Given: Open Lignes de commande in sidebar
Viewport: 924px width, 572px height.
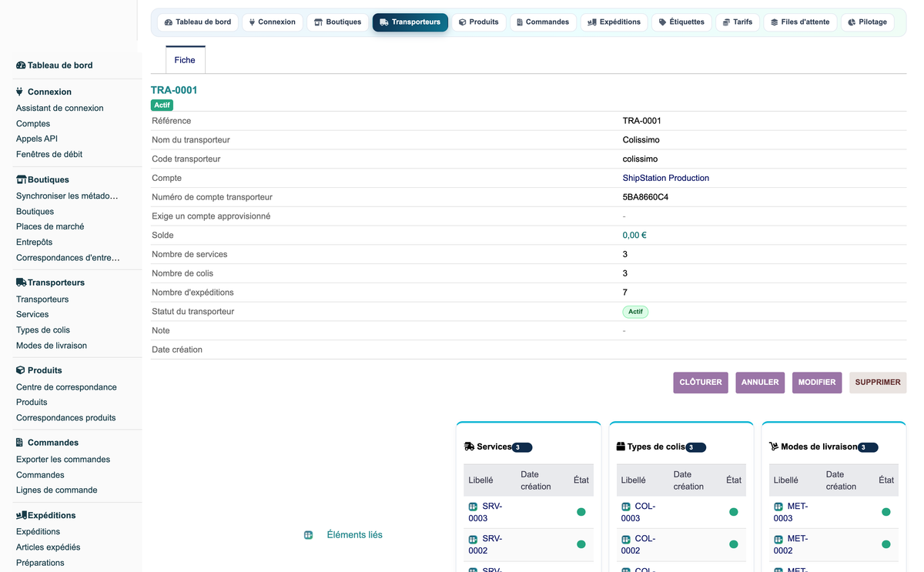Looking at the screenshot, I should [57, 490].
